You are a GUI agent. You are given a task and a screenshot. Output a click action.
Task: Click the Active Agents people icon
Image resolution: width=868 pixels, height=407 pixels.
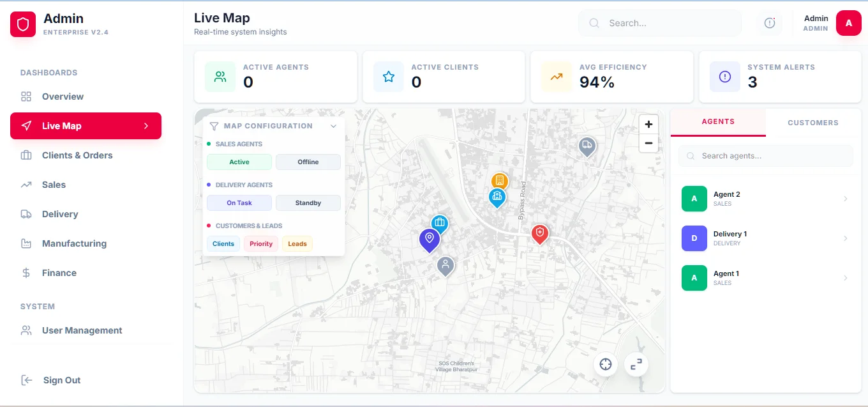pos(220,77)
